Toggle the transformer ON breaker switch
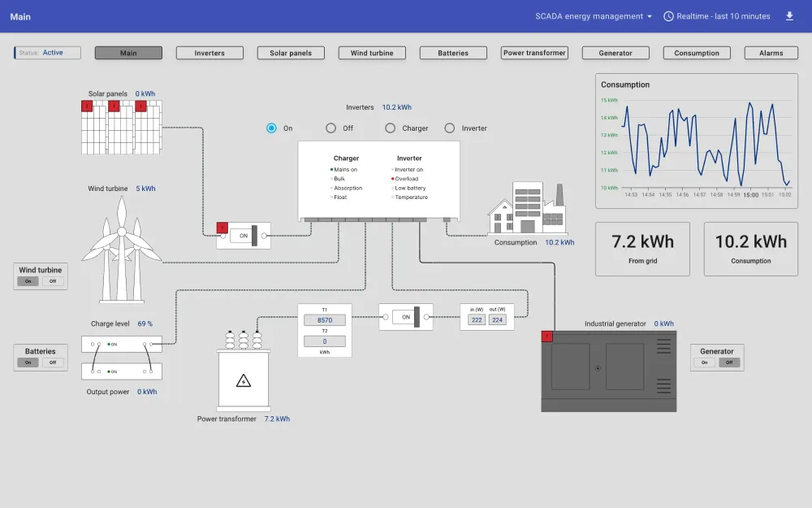Image resolution: width=812 pixels, height=508 pixels. (406, 317)
